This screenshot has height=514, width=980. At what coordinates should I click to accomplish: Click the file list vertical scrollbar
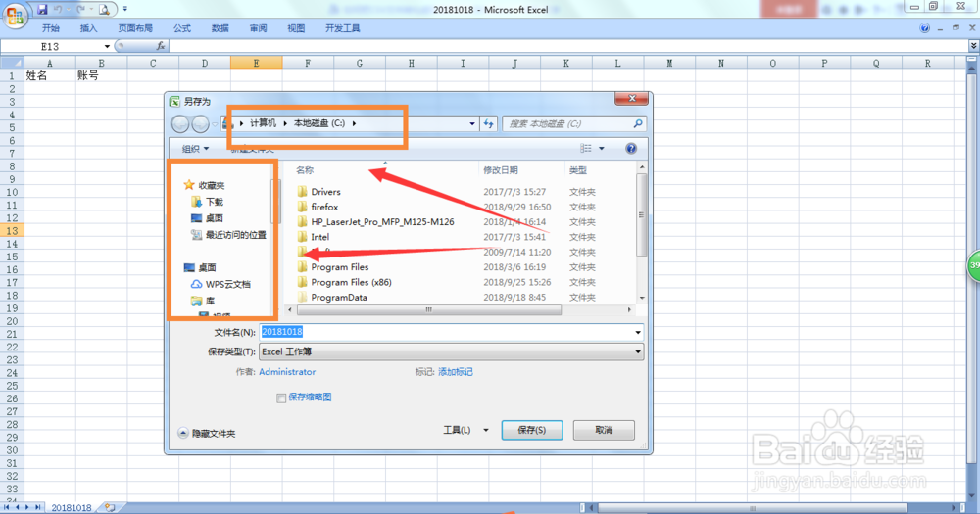pos(641,214)
